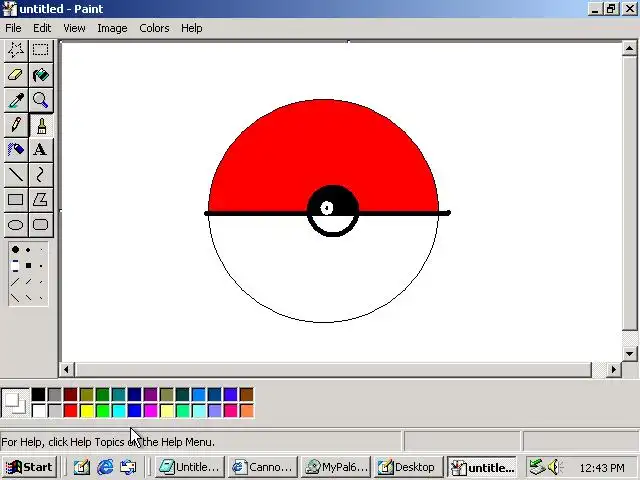Click the vertical scrollbar up arrow
The width and height of the screenshot is (640, 480).
[x=629, y=49]
